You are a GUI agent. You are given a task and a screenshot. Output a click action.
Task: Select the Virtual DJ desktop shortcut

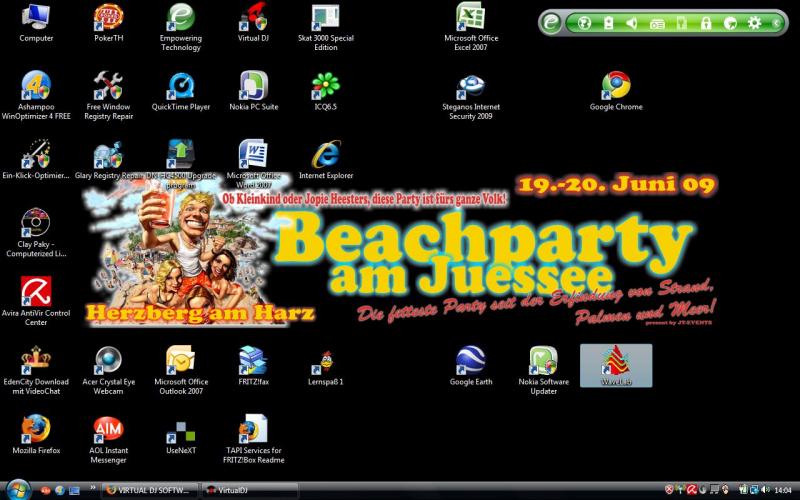[x=253, y=23]
